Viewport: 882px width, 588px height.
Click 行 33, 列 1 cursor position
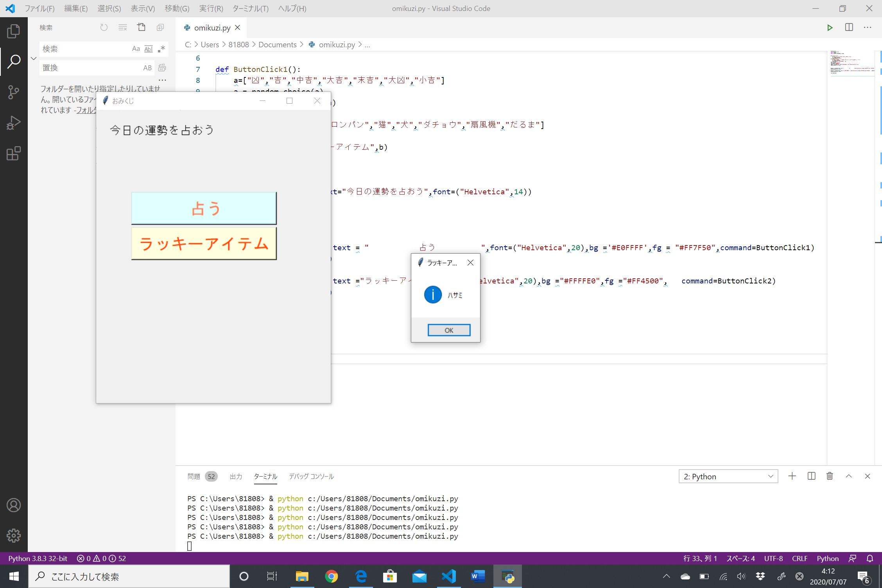pos(700,559)
